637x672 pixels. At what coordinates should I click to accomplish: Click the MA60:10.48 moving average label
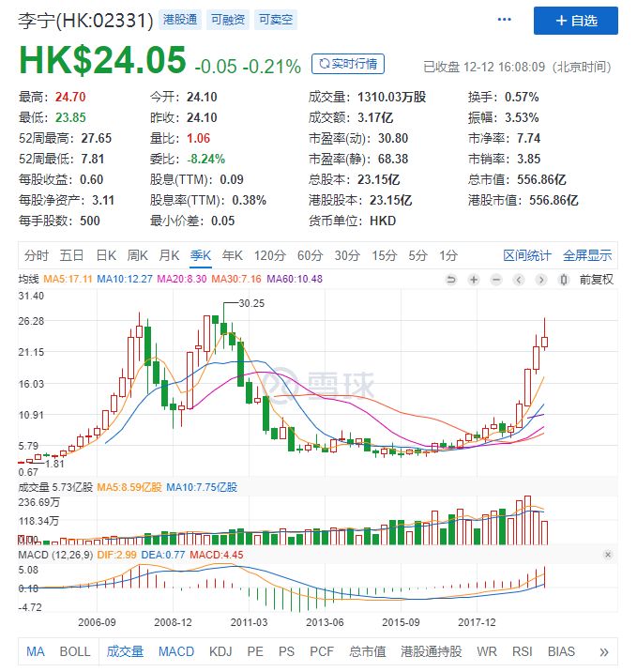click(295, 279)
